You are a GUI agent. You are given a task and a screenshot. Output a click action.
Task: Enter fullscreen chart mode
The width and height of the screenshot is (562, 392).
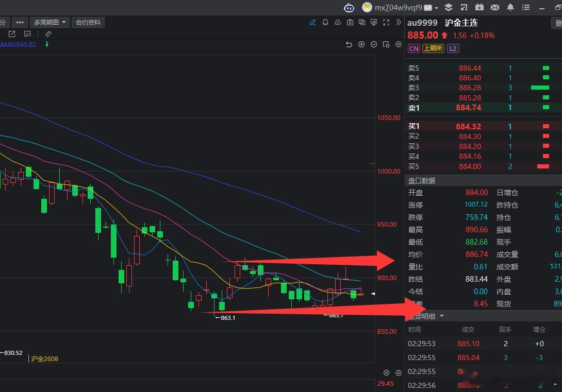[x=386, y=23]
